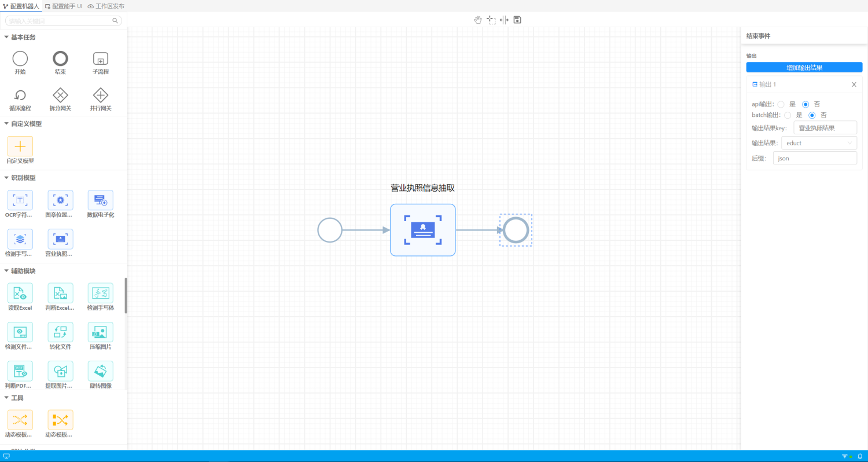The image size is (868, 462).
Task: Click the 增加输出结果 button
Action: [804, 67]
